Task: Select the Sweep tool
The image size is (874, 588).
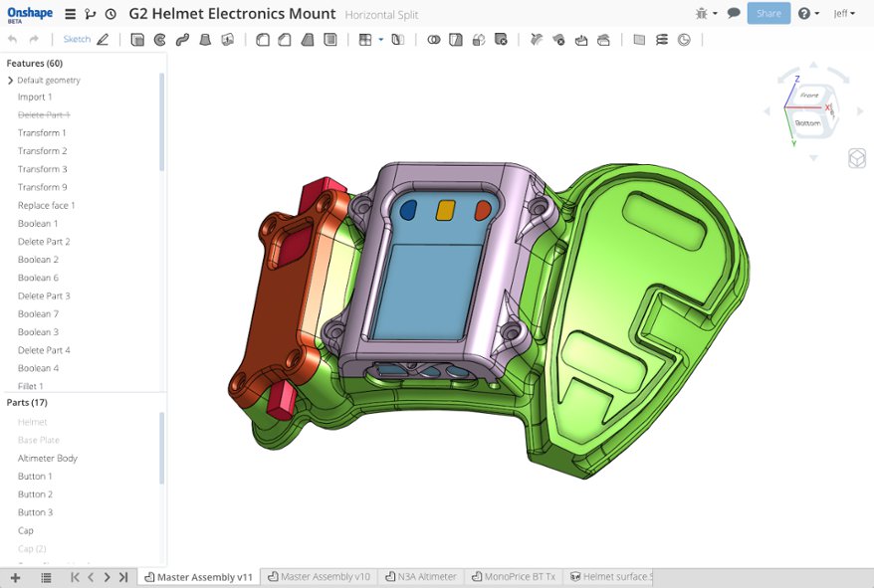Action: 183,40
